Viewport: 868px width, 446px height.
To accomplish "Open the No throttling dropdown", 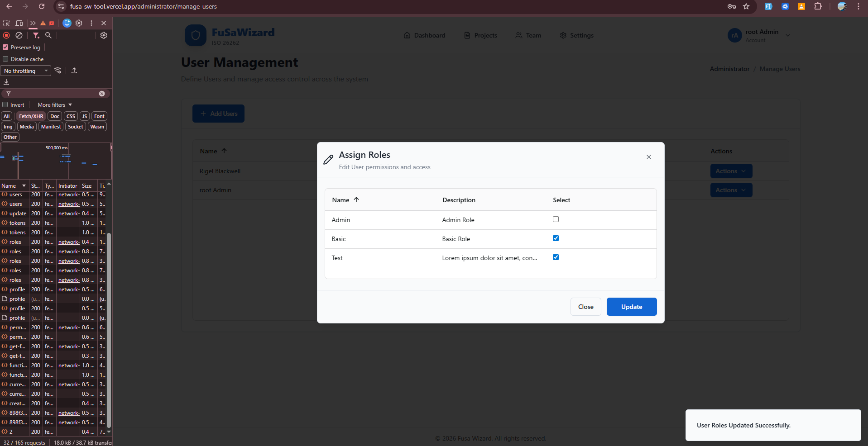I will 26,71.
